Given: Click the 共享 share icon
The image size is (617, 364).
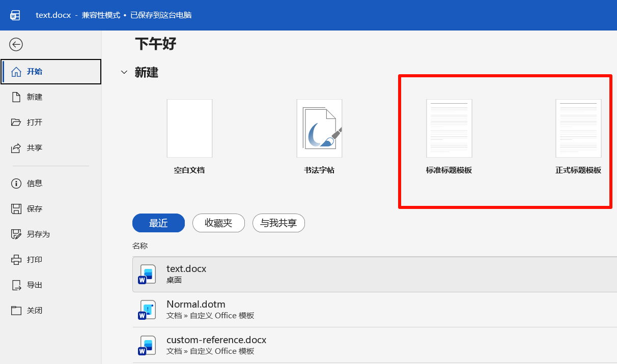Looking at the screenshot, I should tap(16, 148).
